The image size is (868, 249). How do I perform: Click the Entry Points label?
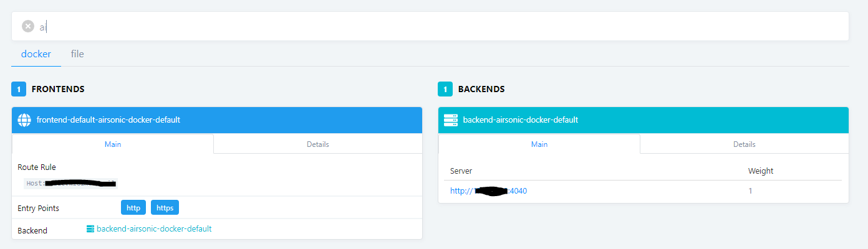[x=39, y=208]
